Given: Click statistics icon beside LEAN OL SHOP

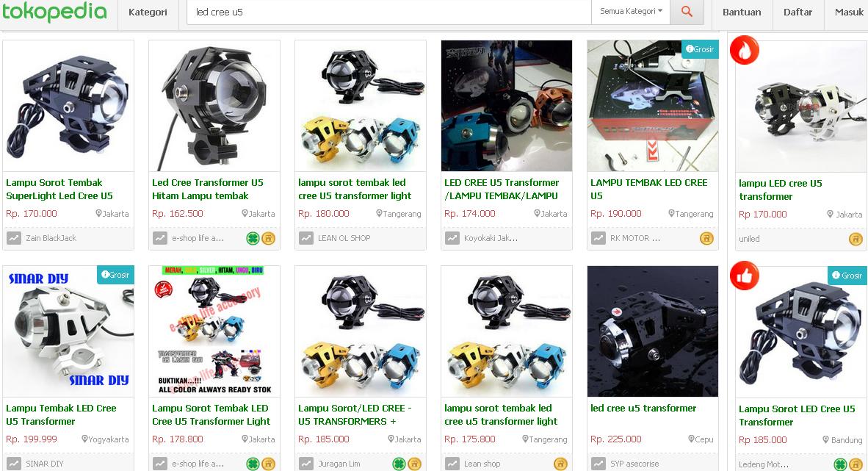Looking at the screenshot, I should (306, 238).
